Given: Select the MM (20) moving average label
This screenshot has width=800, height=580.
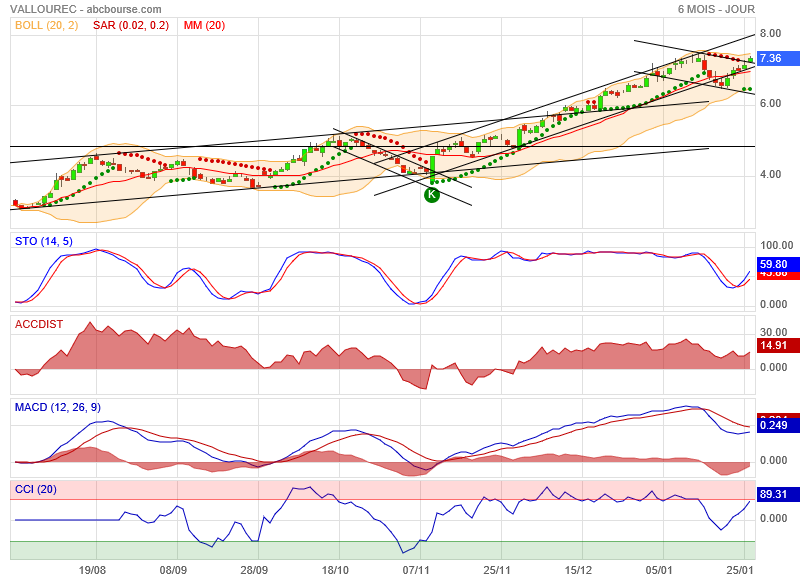Looking at the screenshot, I should tap(204, 25).
